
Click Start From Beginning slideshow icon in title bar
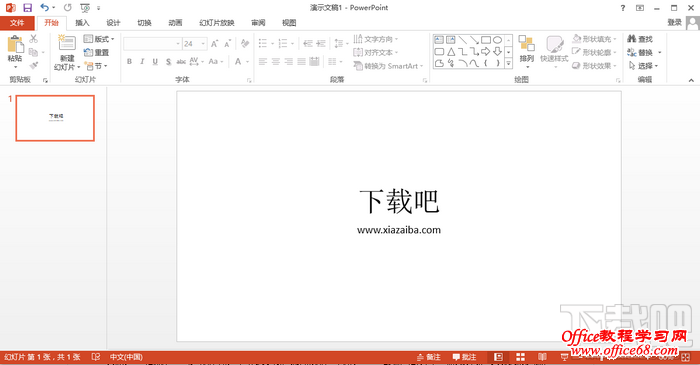[x=85, y=8]
